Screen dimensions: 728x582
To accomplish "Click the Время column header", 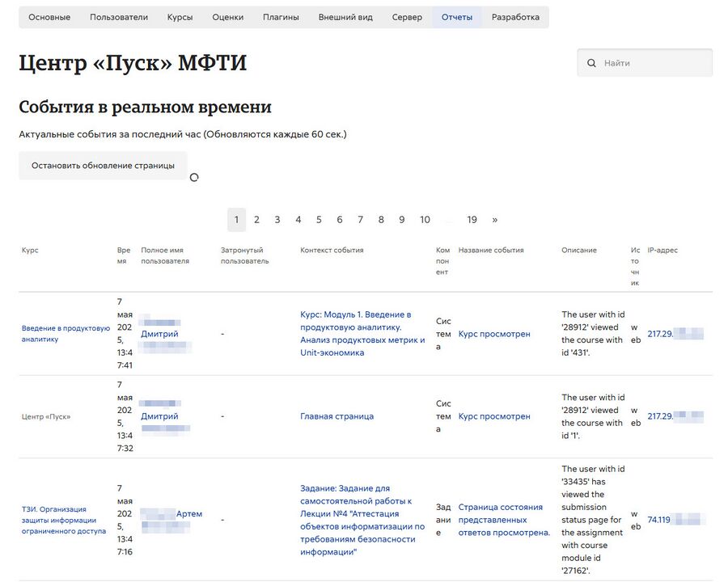I will [x=124, y=255].
